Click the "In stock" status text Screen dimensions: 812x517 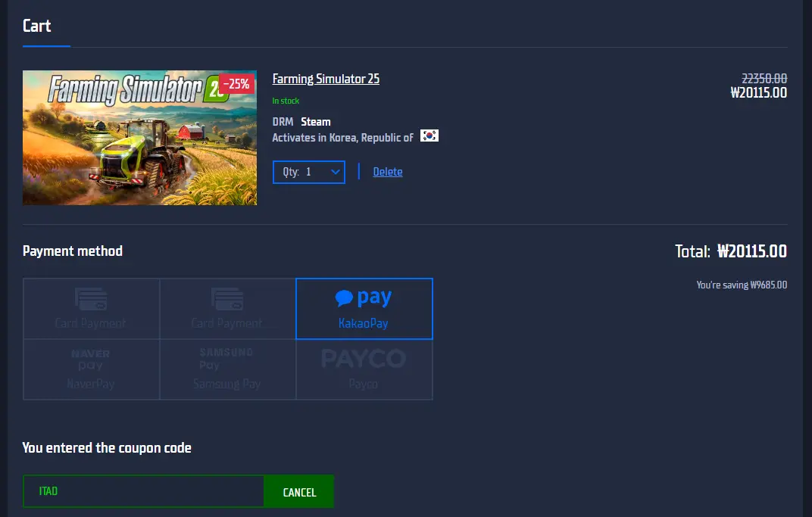[x=286, y=101]
